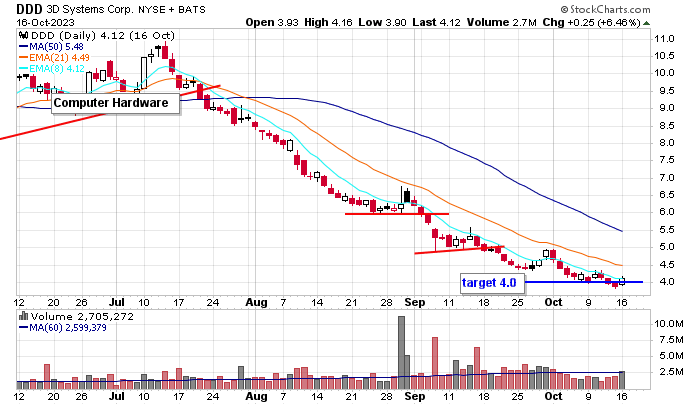Click the NYSE + BATS exchange label

tap(171, 9)
